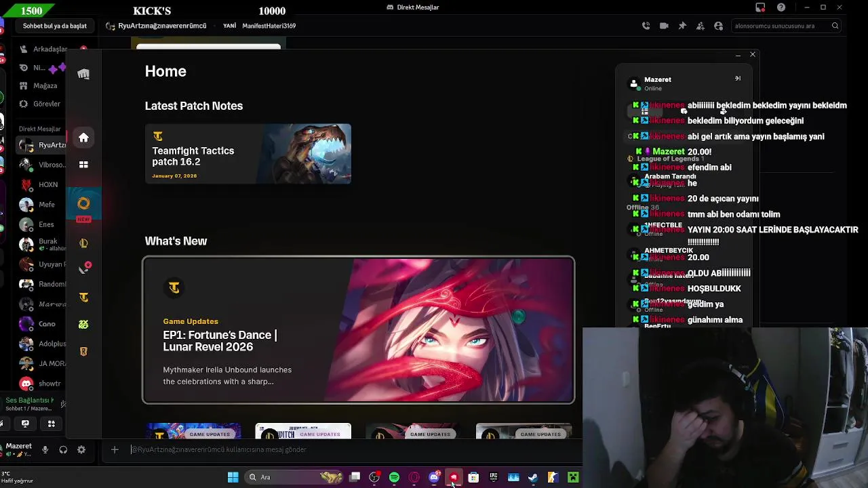Open showtr direct message

tap(42, 384)
